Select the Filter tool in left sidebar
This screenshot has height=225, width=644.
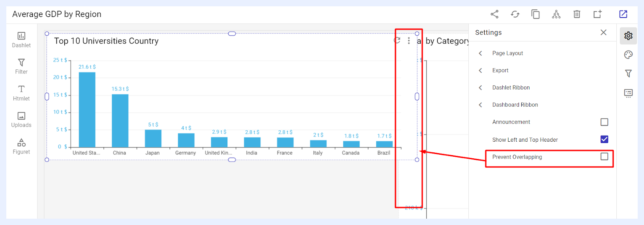[21, 66]
